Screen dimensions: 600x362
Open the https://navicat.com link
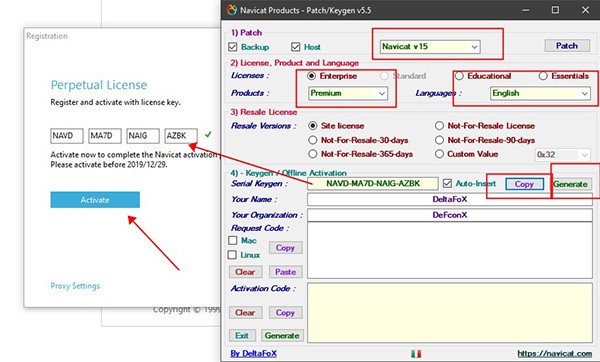click(554, 353)
